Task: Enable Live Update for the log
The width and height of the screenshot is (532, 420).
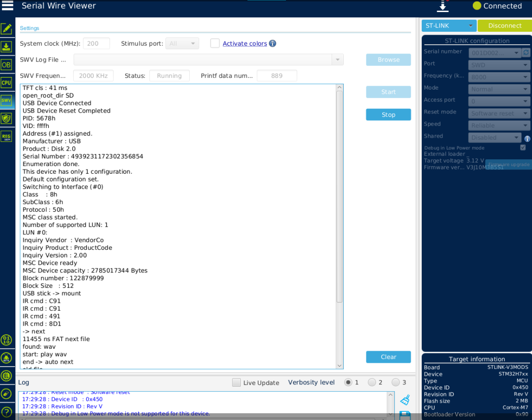Action: coord(236,382)
